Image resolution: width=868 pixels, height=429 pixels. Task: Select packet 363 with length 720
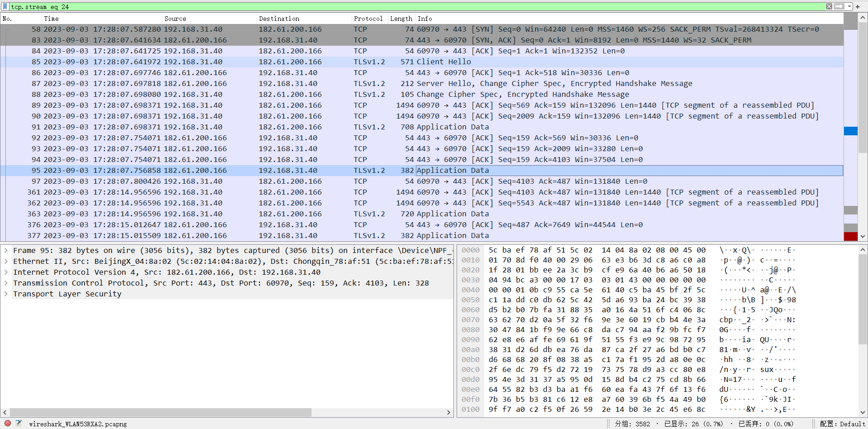(x=422, y=214)
